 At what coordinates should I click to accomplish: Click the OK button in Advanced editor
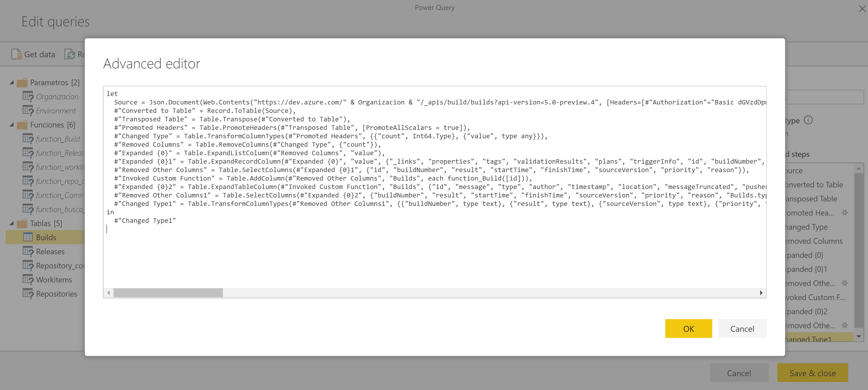click(x=688, y=328)
